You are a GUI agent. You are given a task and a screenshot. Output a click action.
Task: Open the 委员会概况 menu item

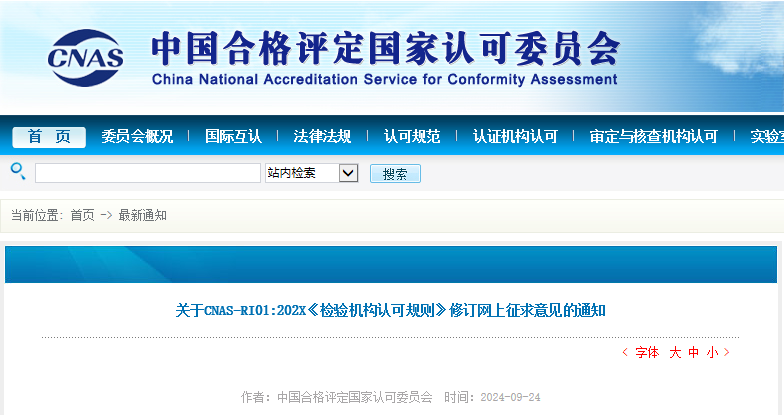(x=137, y=136)
